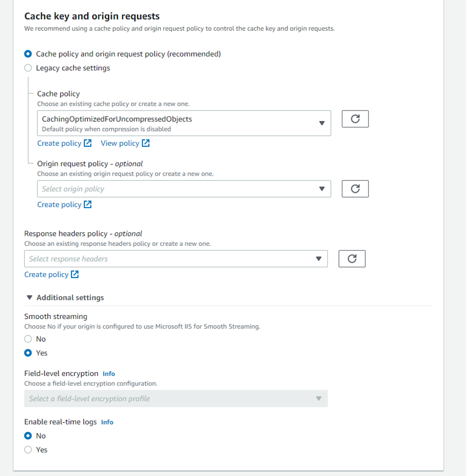Select Legacy cache settings
Screen dimensions: 467x476
[x=28, y=68]
